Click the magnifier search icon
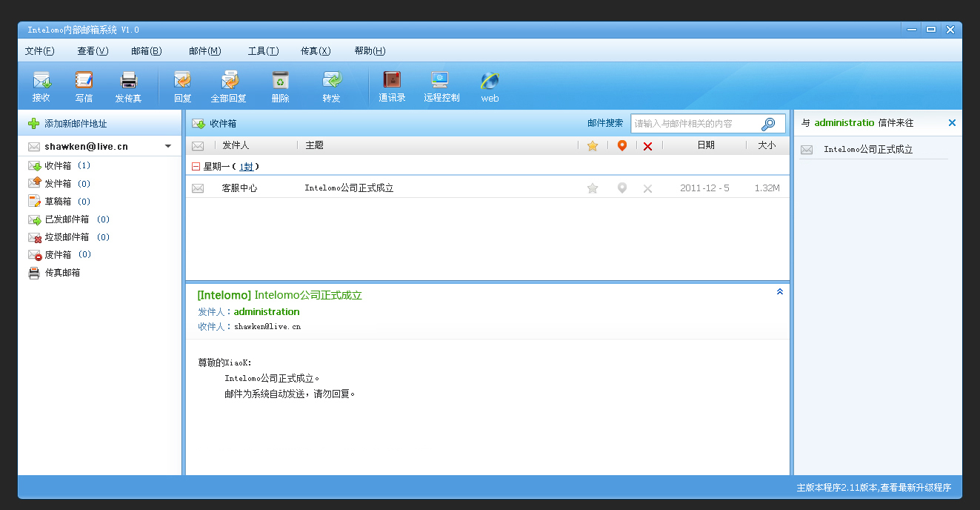Viewport: 980px width, 510px height. tap(768, 124)
